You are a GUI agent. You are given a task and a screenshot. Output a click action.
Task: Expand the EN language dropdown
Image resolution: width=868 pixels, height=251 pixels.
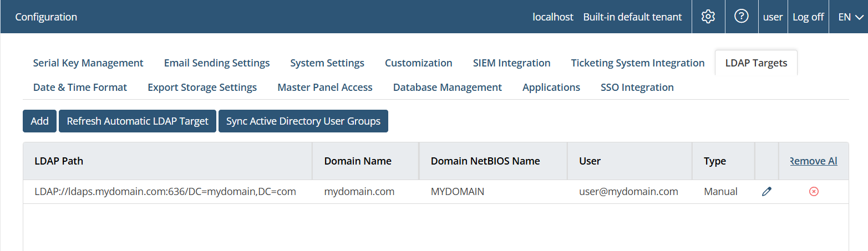tap(851, 17)
